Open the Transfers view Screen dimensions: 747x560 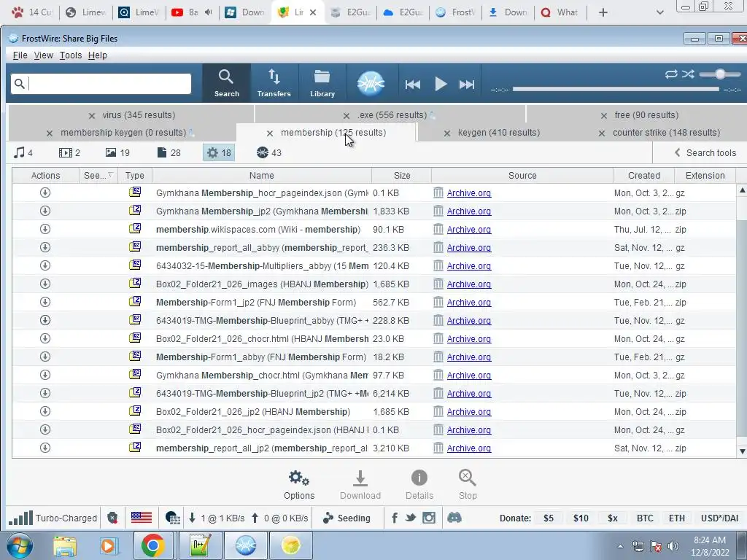(x=274, y=83)
